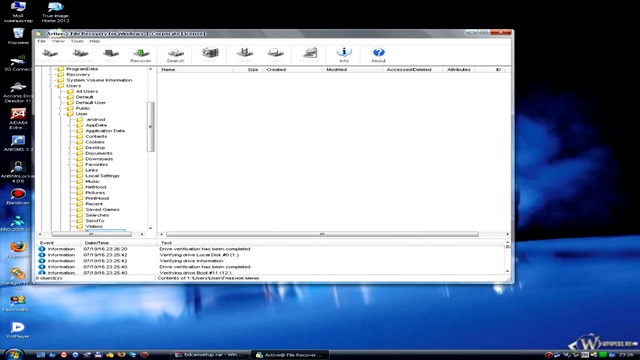This screenshot has width=640, height=360.
Task: Select the My Computer desktop icon
Action: coord(18,12)
